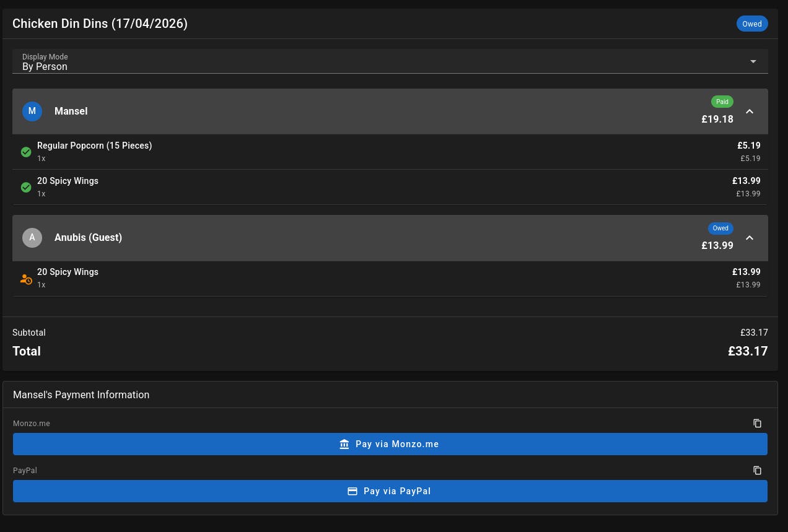Pay via Monzo.me button

[x=390, y=444]
